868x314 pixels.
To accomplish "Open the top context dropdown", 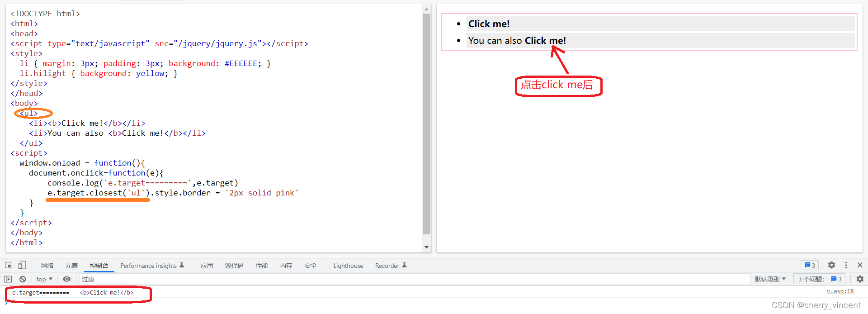I will coord(44,279).
